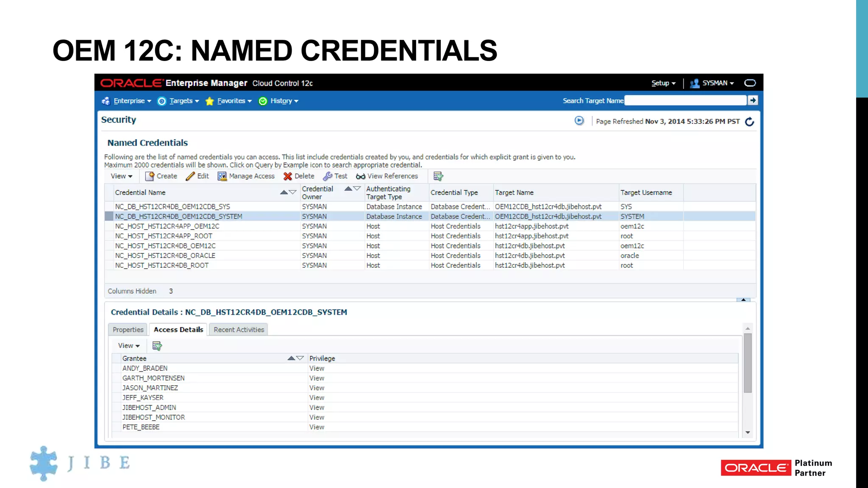Screen dimensions: 868x488
Task: Sort Credential Name column descending
Action: pos(292,192)
